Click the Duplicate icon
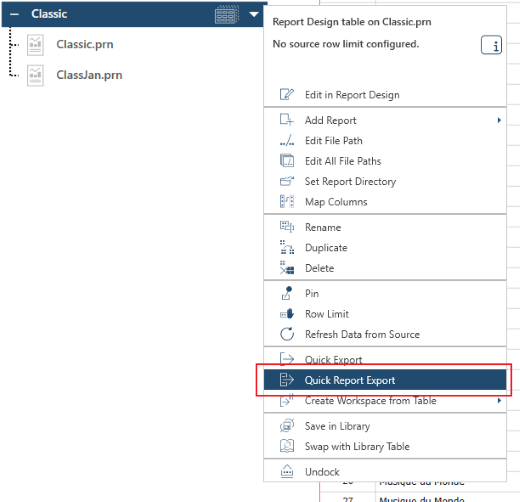The image size is (520, 502). pyautogui.click(x=287, y=247)
